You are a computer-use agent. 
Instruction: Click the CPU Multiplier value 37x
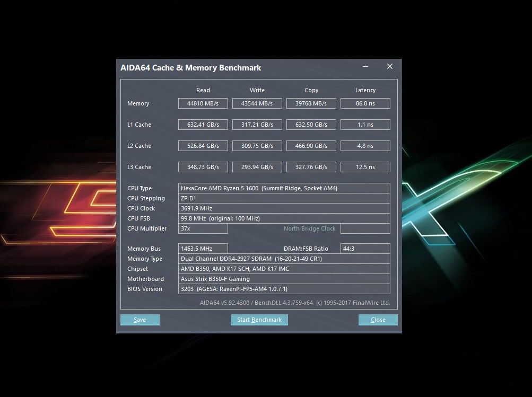203,228
